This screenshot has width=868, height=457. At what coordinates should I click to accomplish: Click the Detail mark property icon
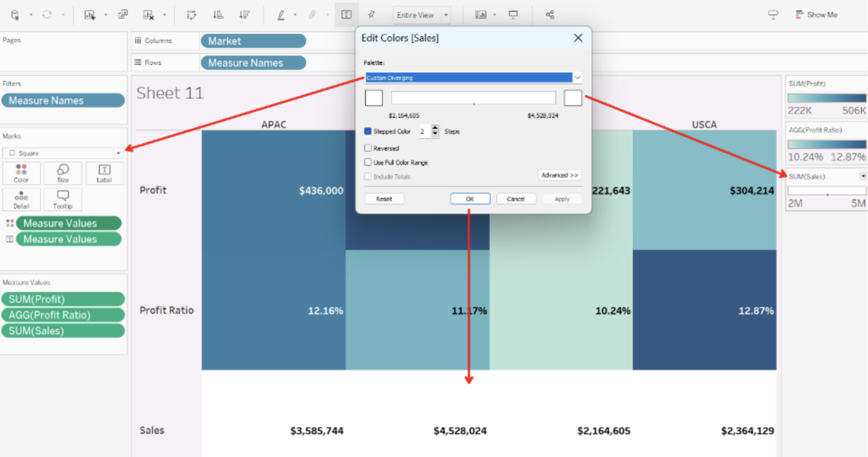[x=21, y=199]
